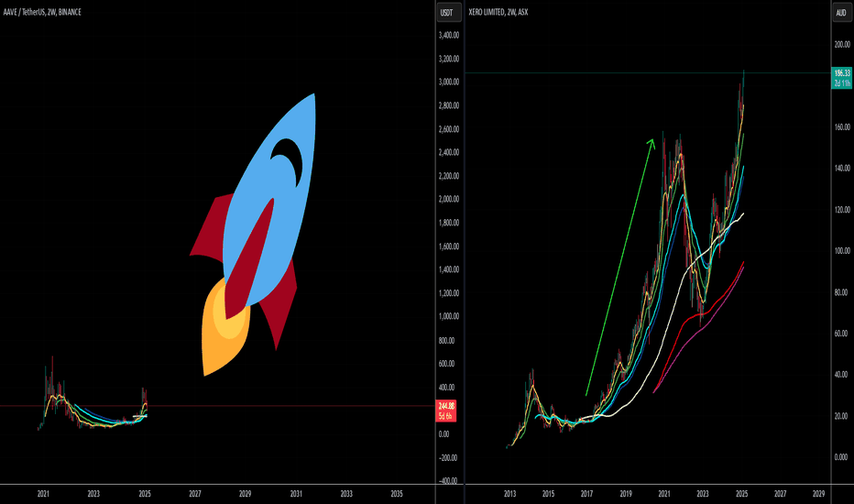Viewport: 854px width, 504px height.
Task: Click 2021 on the AAVE time axis
Action: coord(44,494)
